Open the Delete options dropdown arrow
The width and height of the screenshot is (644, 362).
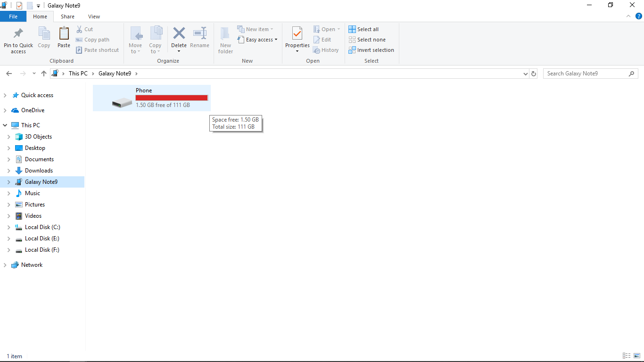(179, 51)
